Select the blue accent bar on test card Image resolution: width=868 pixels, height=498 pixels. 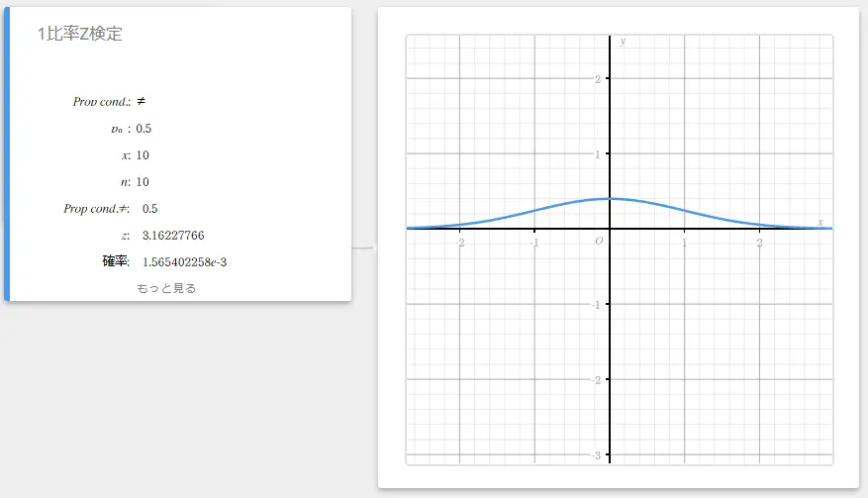[7, 153]
